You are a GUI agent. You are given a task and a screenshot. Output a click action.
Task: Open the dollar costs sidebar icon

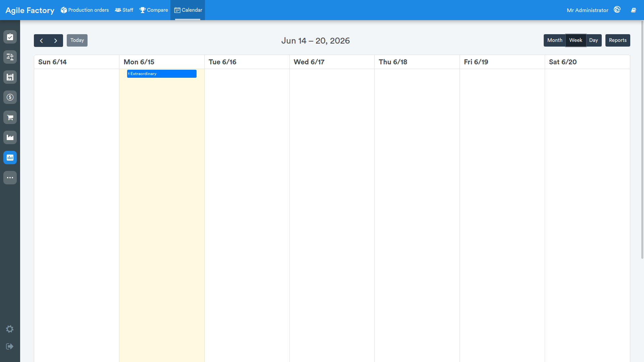tap(10, 97)
